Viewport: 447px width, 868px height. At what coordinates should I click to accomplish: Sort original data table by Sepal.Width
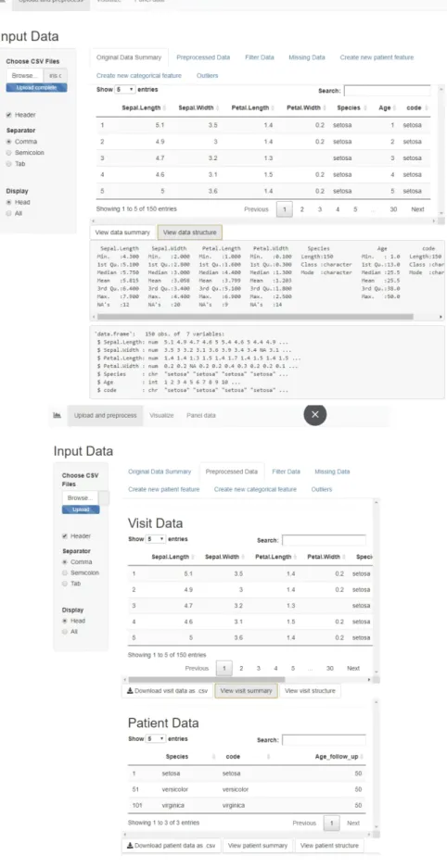(198, 108)
